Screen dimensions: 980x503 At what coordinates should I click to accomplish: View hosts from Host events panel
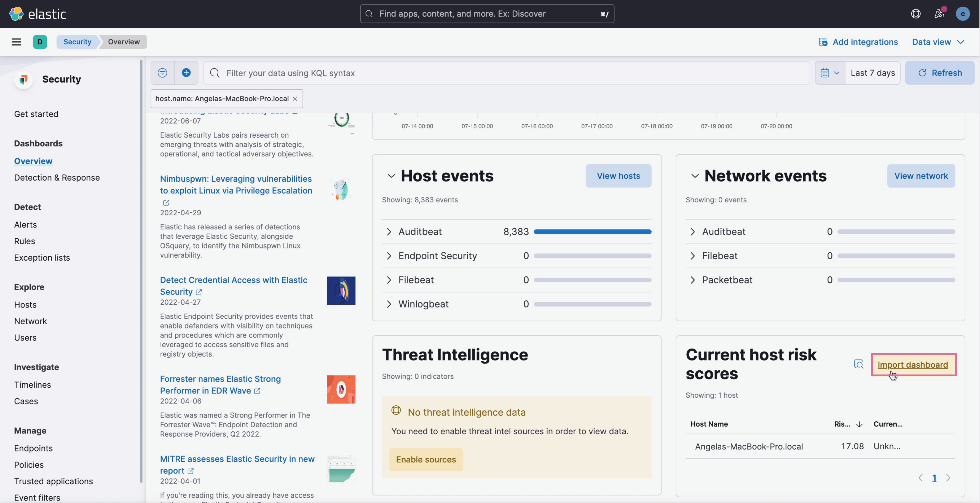click(x=618, y=175)
